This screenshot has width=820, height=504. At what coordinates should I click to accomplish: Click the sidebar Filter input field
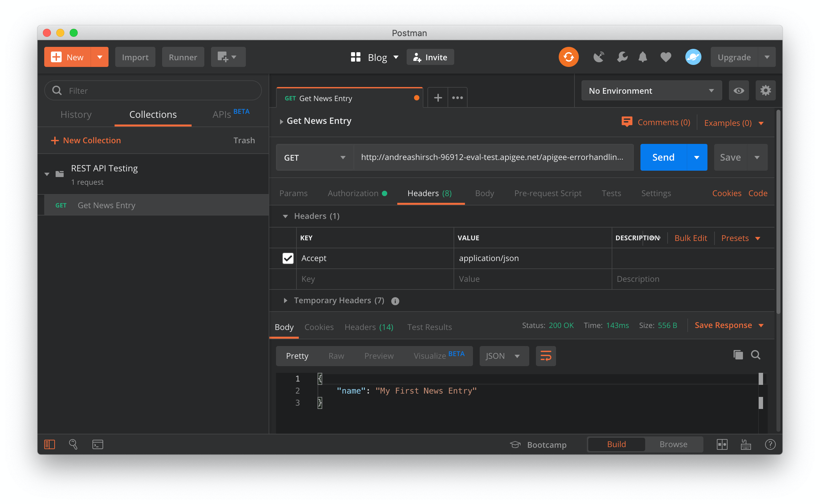pyautogui.click(x=153, y=90)
